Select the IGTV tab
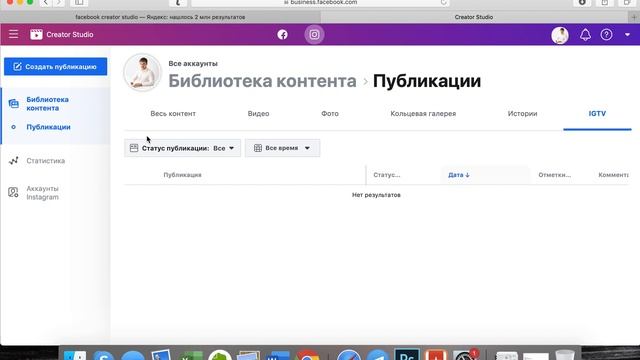 tap(597, 113)
